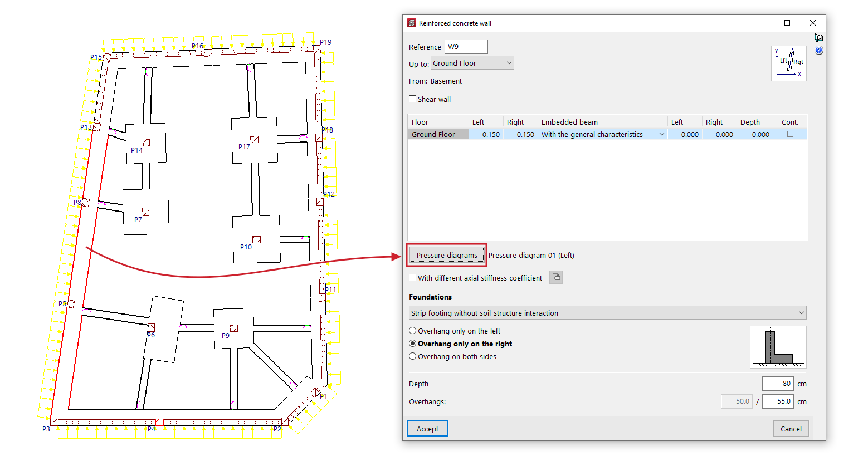Viewport: 868px width, 461px height.
Task: Click column P7 in the floor plan
Action: coord(145,212)
